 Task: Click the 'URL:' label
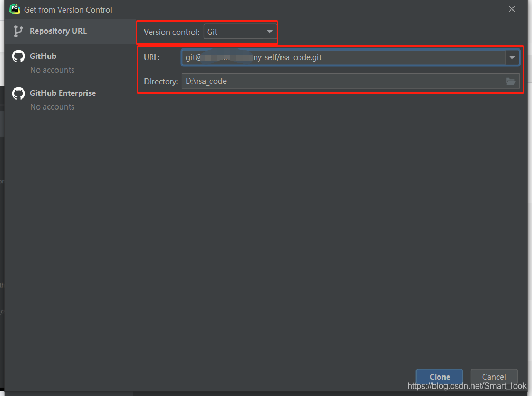point(152,57)
